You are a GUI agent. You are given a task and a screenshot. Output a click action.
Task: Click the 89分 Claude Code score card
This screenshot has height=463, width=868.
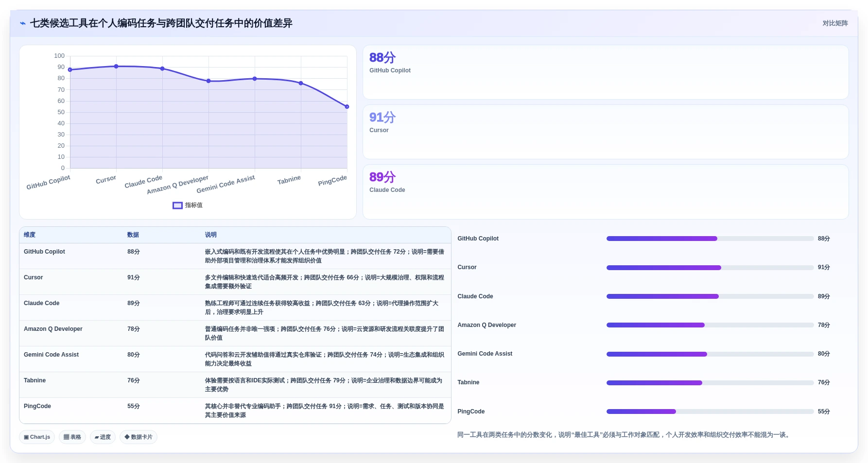[x=606, y=192]
